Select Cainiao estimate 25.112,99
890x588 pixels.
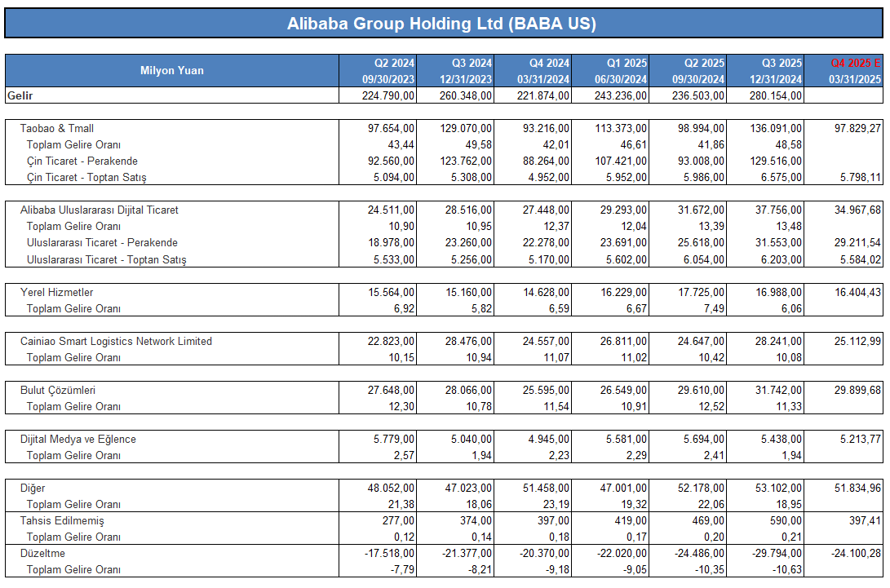[857, 341]
